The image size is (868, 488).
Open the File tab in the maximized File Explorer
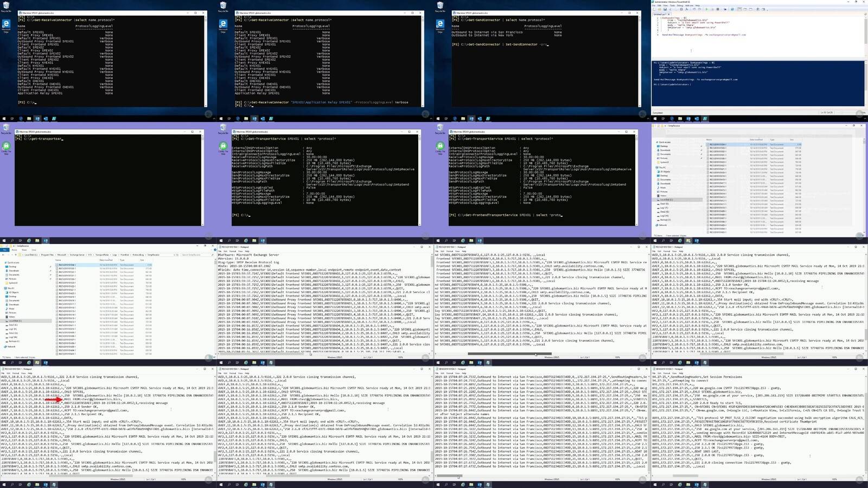(4, 250)
